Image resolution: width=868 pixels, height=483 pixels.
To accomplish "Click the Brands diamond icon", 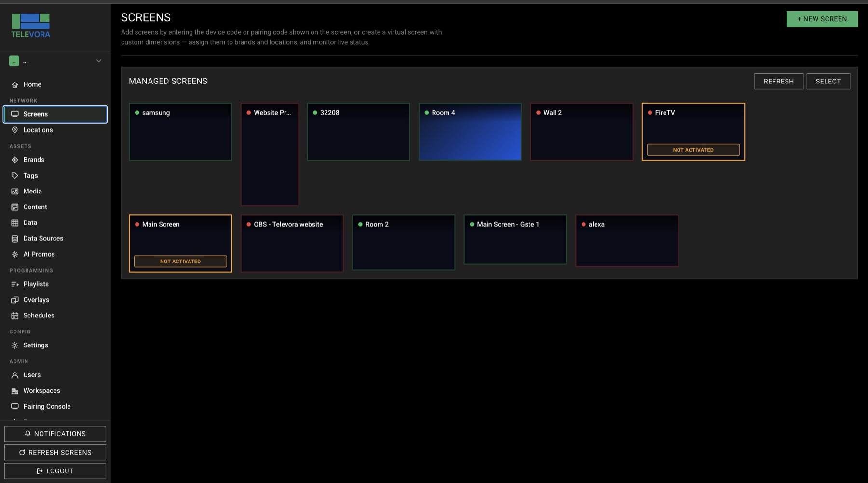I will tap(15, 160).
